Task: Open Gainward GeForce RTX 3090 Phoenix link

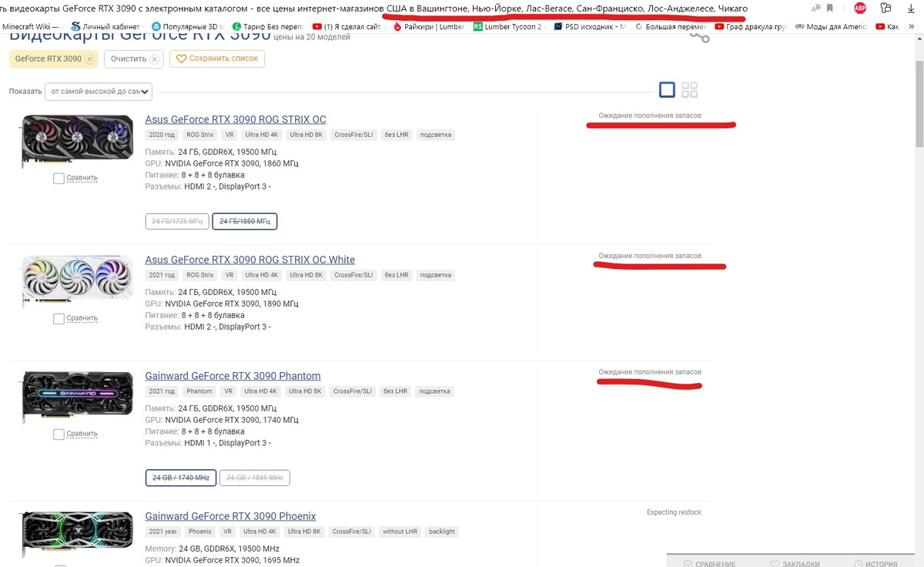Action: click(230, 516)
